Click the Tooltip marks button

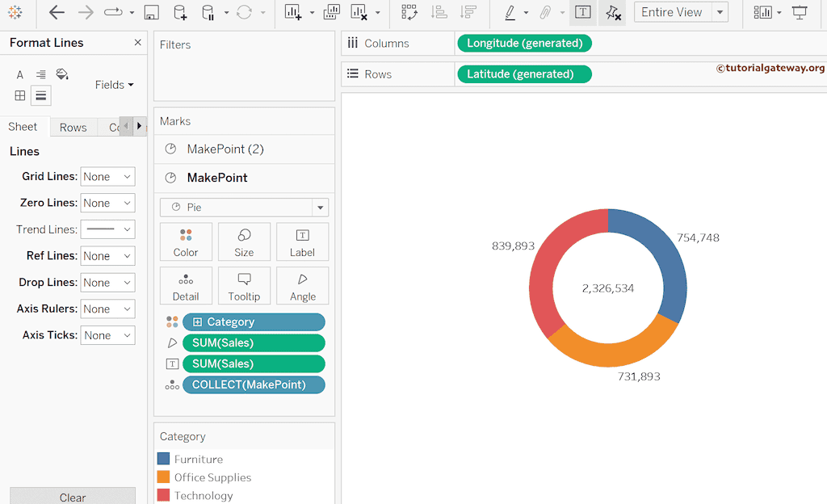pos(244,286)
